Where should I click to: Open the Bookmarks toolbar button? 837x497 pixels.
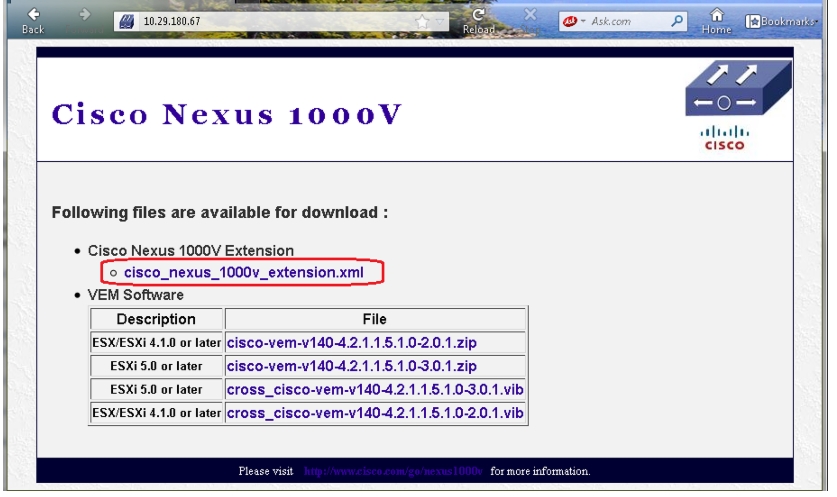tap(781, 21)
